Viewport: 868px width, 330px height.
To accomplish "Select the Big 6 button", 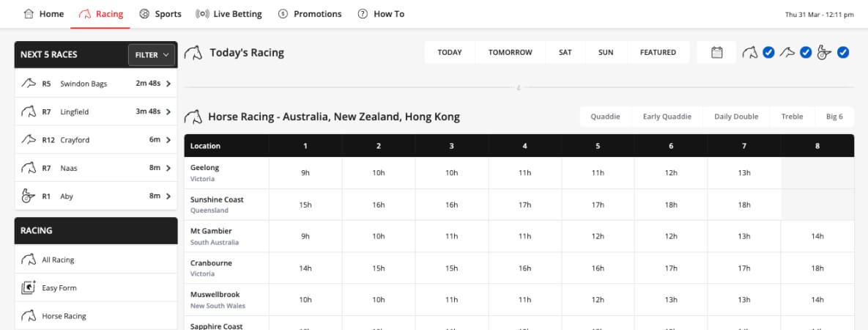I will pos(834,117).
